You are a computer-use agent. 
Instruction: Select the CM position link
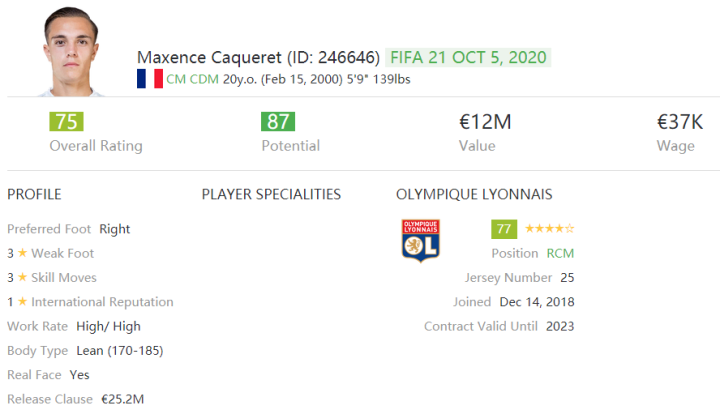[176, 79]
